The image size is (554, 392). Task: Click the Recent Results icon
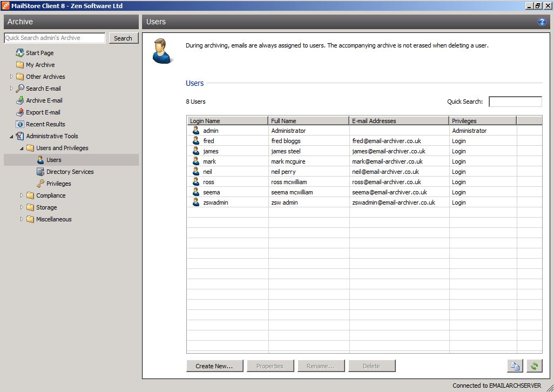pos(20,124)
